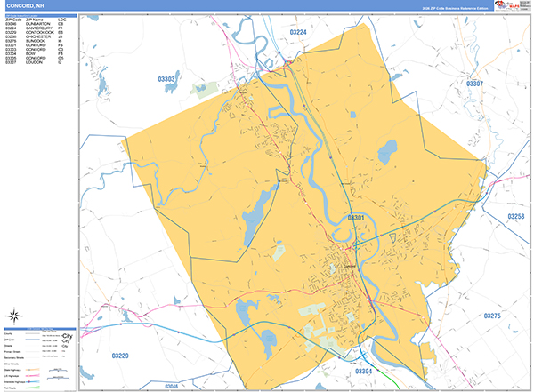
Task: Select the BOW row in the ZIP index
Action: point(35,53)
